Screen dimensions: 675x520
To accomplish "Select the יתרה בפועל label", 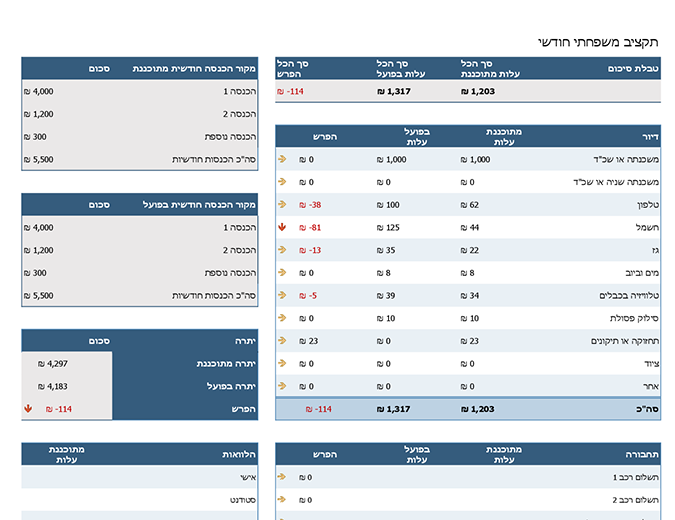I will pyautogui.click(x=231, y=386).
